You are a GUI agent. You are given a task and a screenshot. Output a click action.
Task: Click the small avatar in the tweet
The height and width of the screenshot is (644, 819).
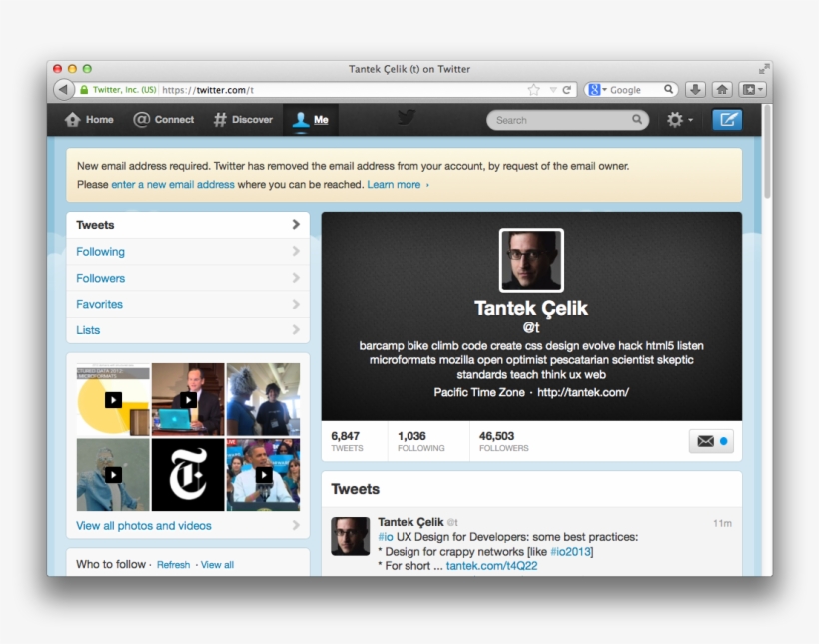coord(350,536)
